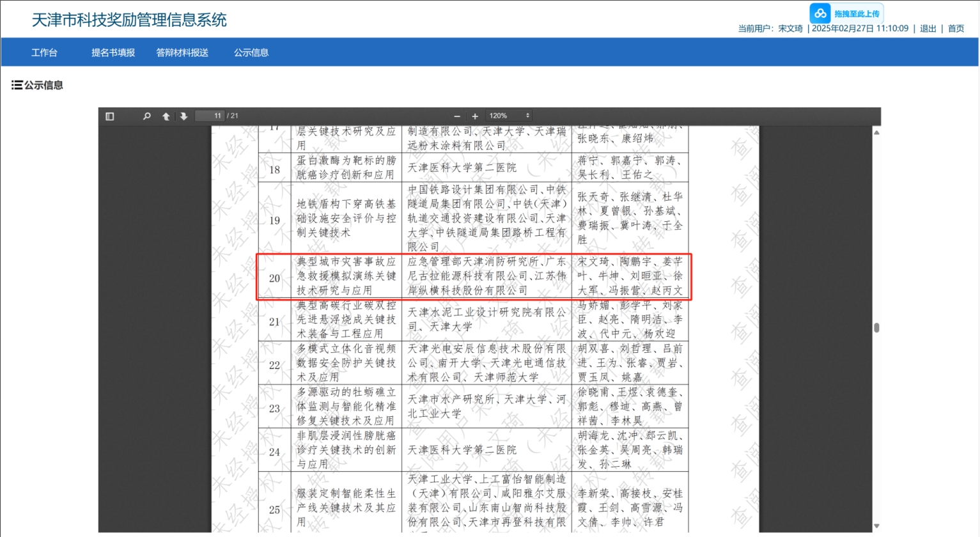The width and height of the screenshot is (980, 537).
Task: Click the vertical scrollbar thumb
Action: pos(876,327)
